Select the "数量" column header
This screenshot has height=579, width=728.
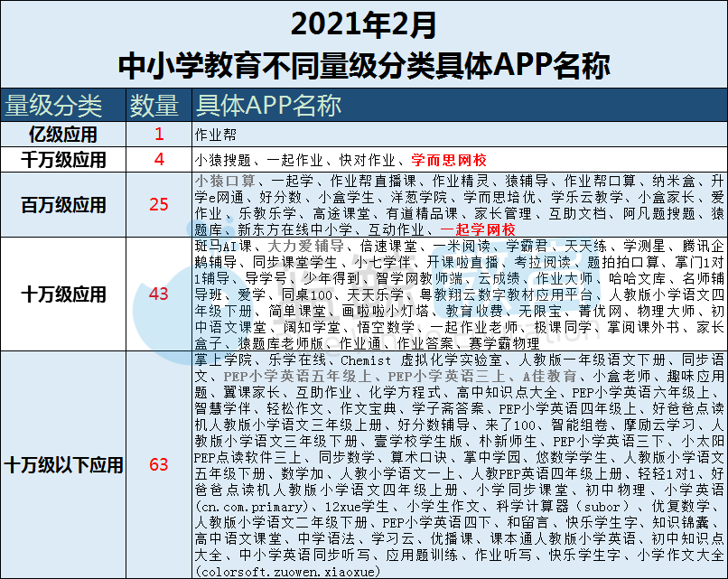pyautogui.click(x=154, y=106)
